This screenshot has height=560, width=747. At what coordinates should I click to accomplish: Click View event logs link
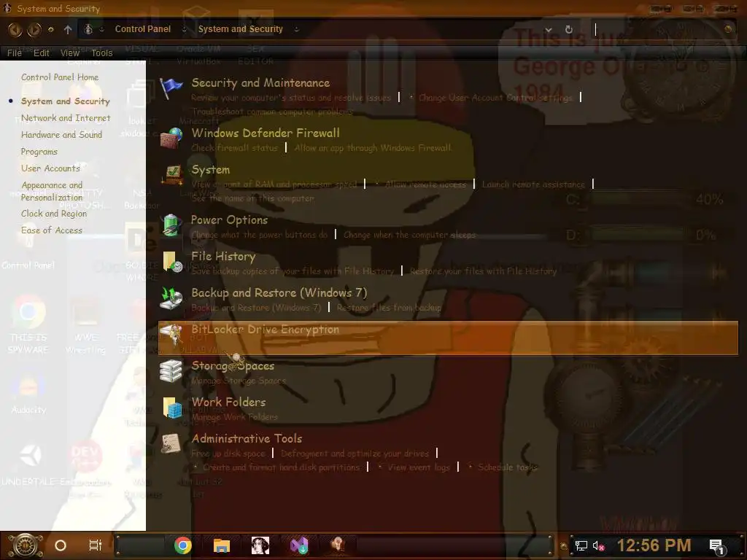pyautogui.click(x=419, y=467)
